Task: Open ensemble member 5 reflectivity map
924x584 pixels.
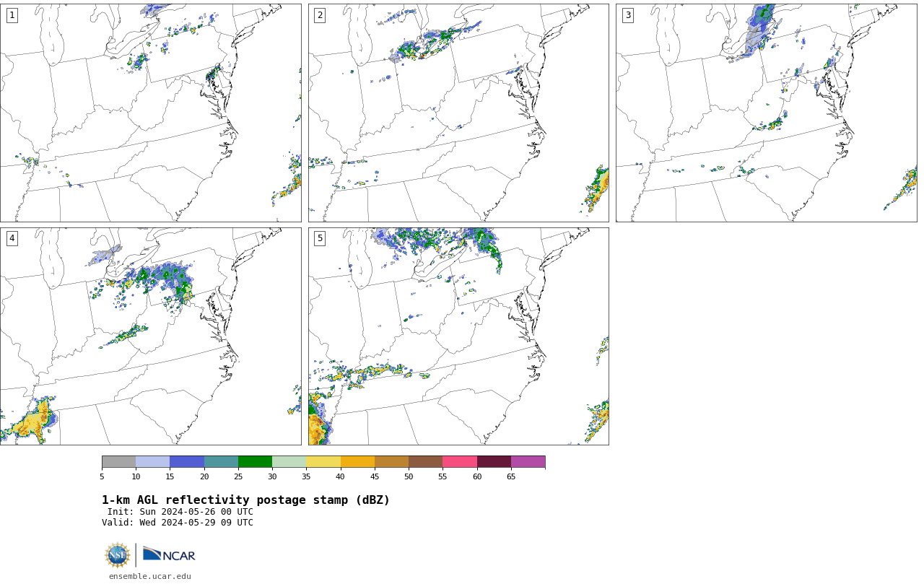Action: click(458, 336)
